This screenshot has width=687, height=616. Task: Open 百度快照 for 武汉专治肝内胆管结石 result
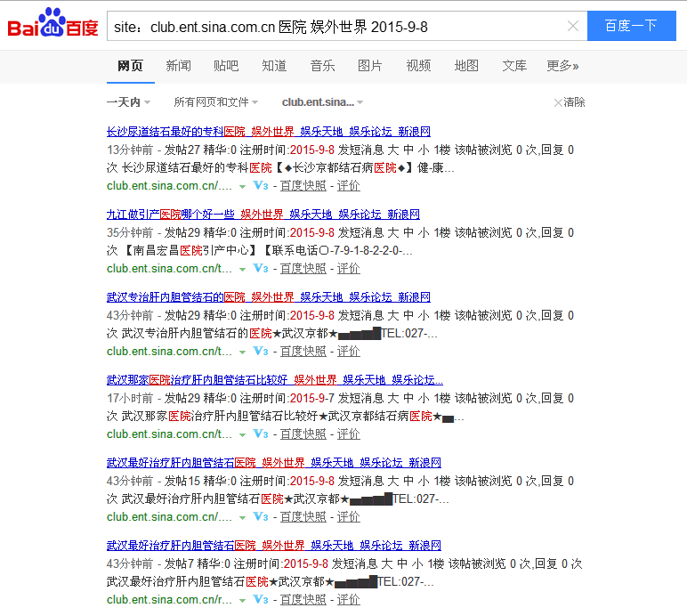tap(303, 352)
